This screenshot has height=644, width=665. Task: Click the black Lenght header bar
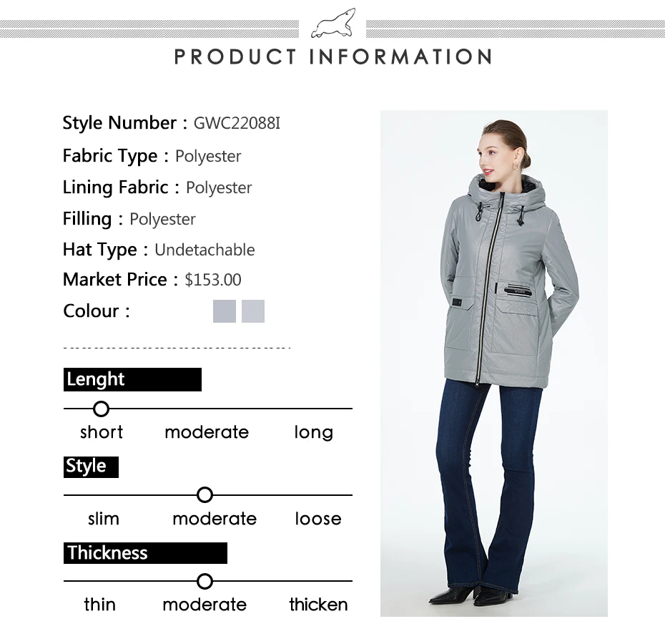[132, 379]
